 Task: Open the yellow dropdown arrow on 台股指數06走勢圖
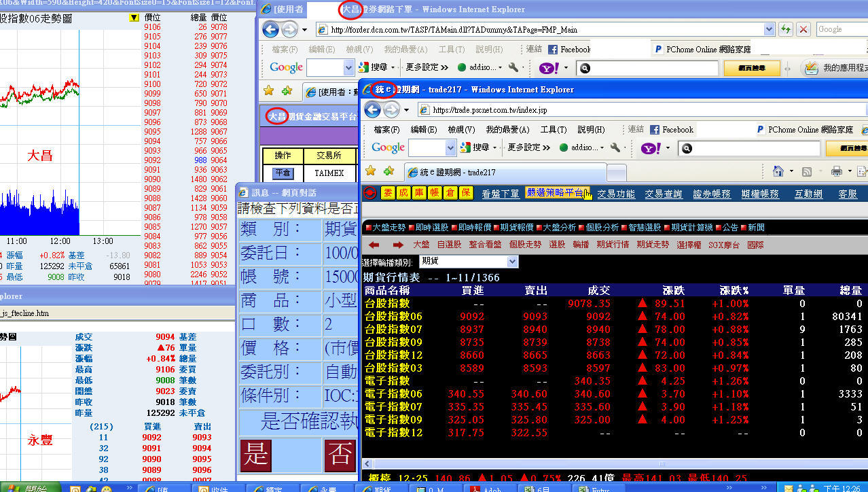click(134, 18)
